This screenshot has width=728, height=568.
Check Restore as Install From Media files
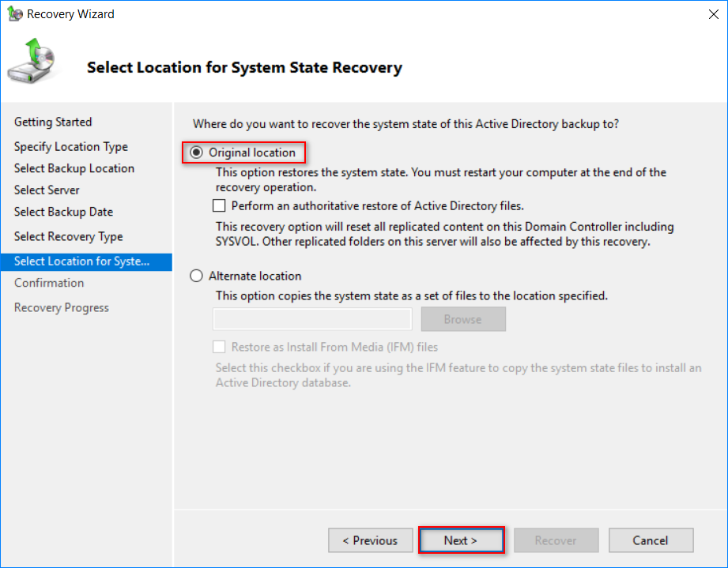click(219, 347)
